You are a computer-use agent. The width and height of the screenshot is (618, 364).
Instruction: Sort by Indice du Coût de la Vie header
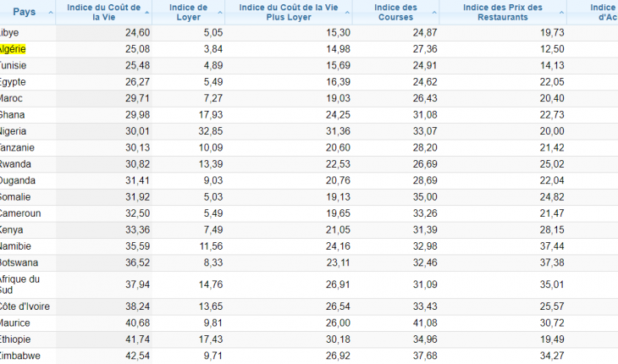coord(147,14)
